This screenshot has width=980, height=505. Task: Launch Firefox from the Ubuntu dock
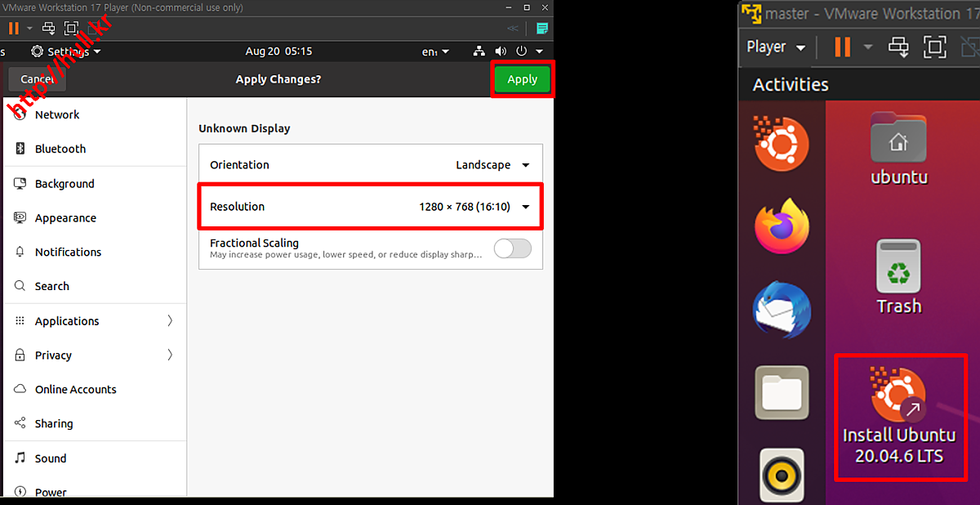pos(781,226)
